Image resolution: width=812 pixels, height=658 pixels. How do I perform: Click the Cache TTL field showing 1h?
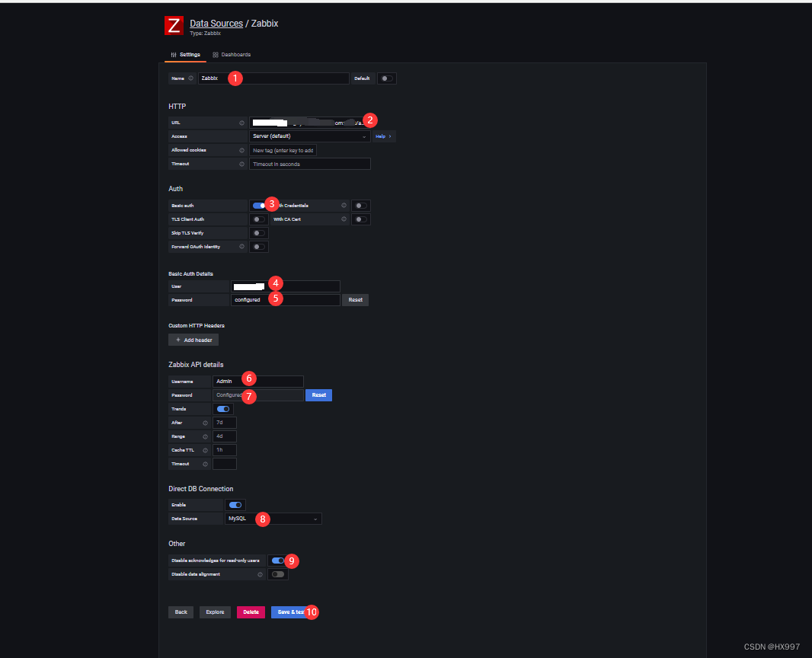[x=225, y=450]
